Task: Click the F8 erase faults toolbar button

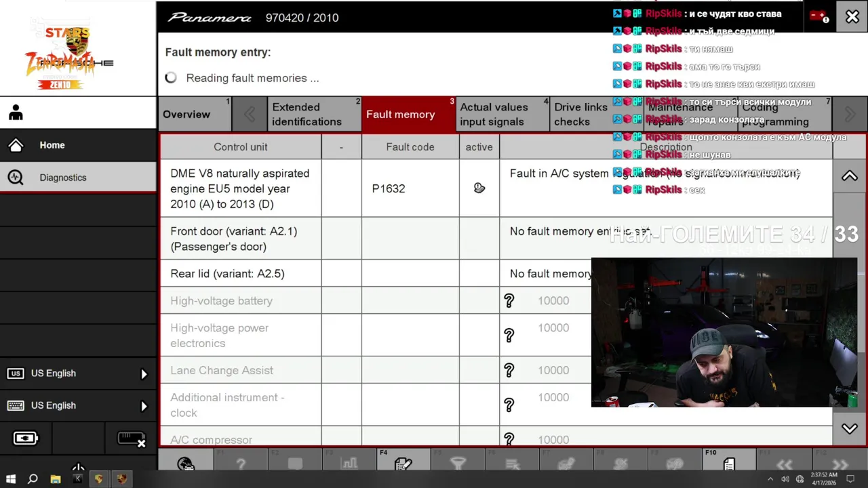Action: tap(621, 460)
